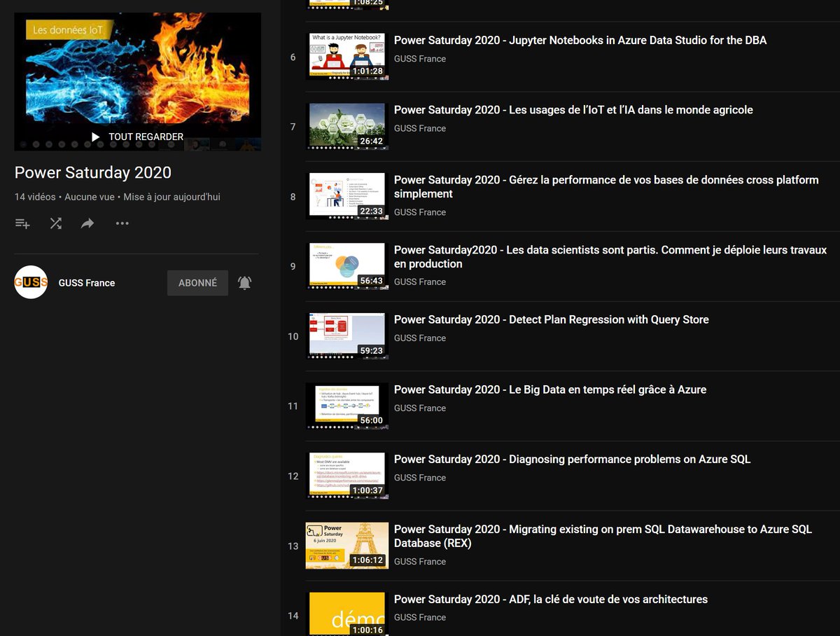Open ADF, la clé de voute title
The image size is (840, 636).
click(551, 600)
